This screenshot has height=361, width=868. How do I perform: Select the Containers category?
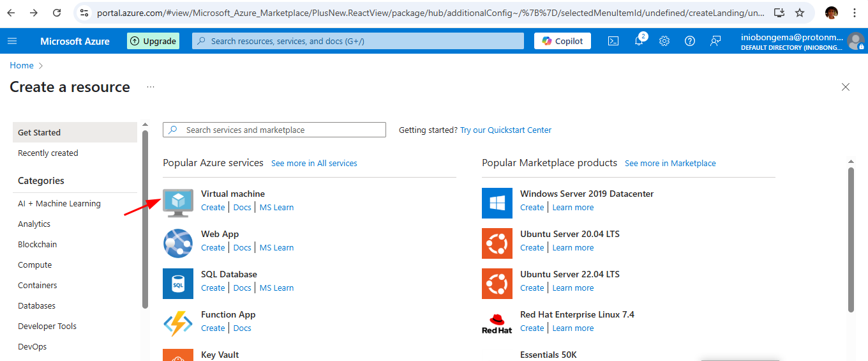point(38,285)
